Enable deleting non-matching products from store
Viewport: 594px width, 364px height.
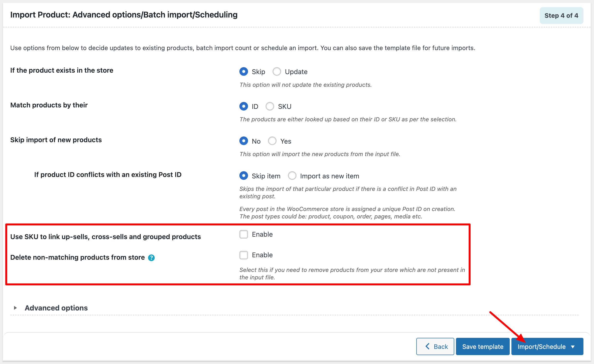[x=244, y=255]
